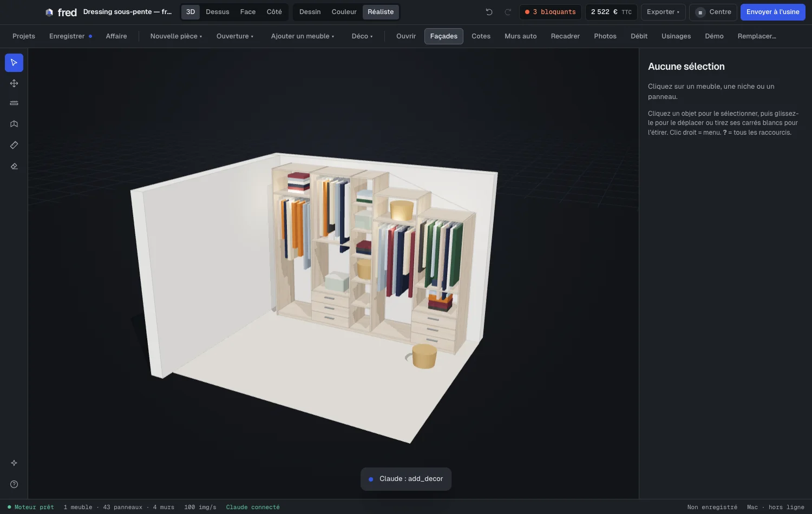Screen dimensions: 812x514
Task: Select the arrow selection tool
Action: coord(14,63)
